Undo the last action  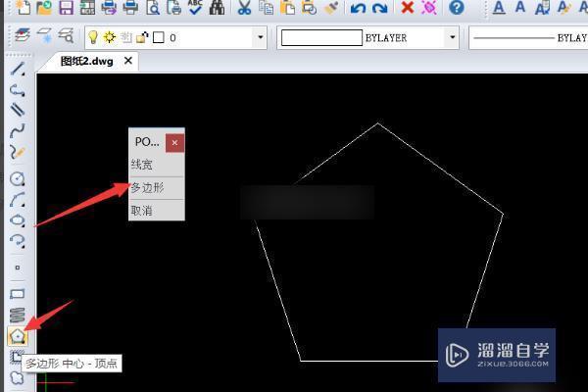(x=358, y=8)
